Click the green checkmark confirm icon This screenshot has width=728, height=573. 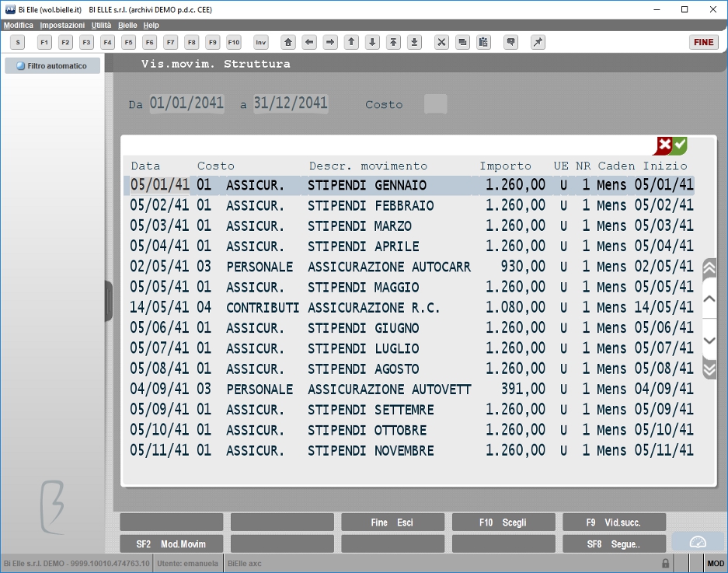click(680, 145)
